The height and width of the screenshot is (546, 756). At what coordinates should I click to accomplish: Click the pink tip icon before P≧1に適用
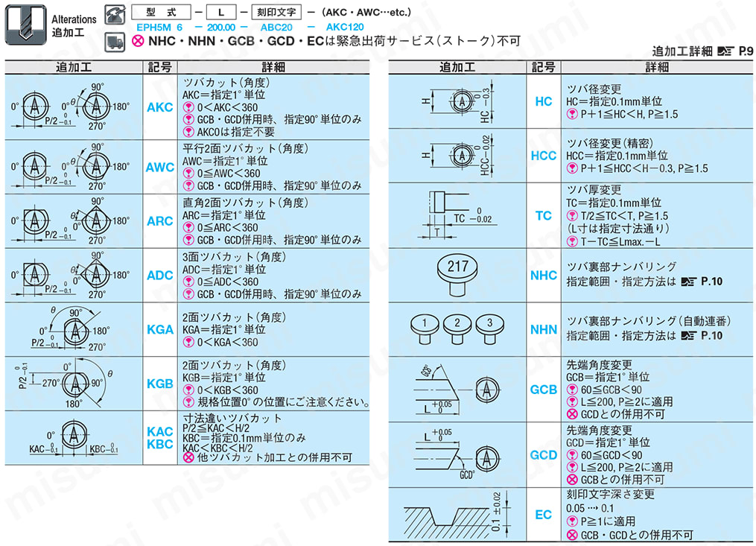click(572, 521)
